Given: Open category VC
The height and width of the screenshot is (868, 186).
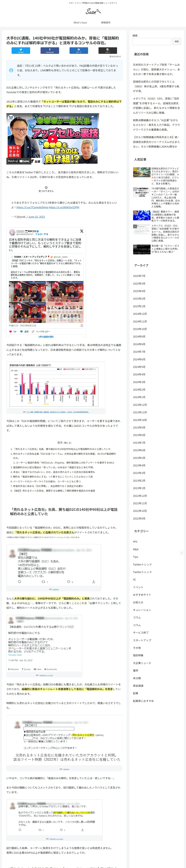Looking at the screenshot, I should tap(134, 580).
